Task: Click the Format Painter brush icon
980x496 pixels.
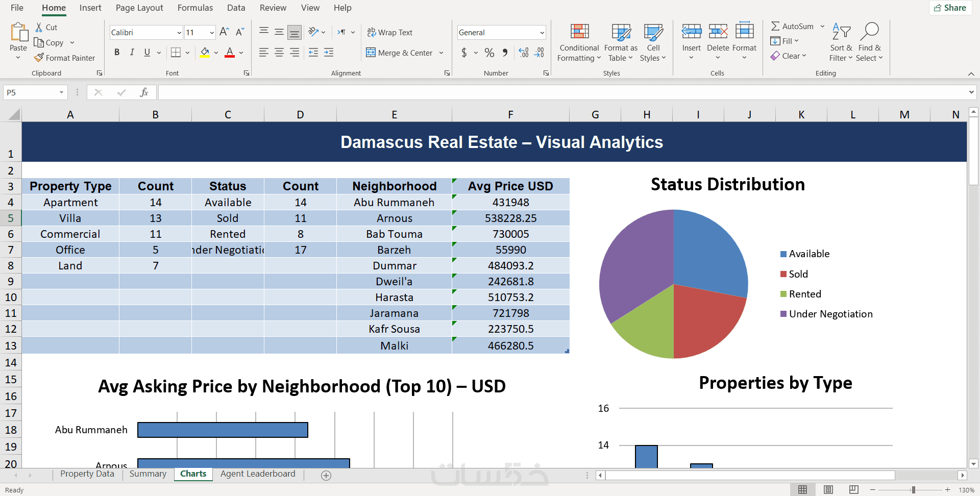Action: [x=39, y=58]
